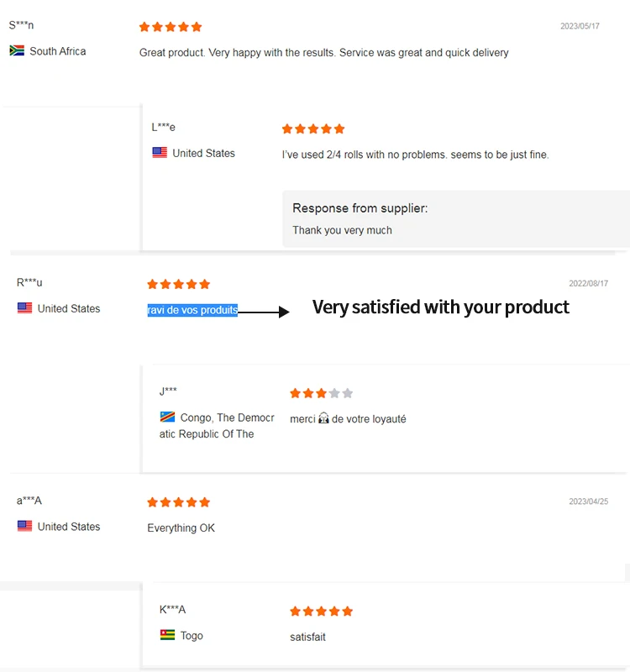
Task: Click the reviewer name S***n
Action: 21,25
